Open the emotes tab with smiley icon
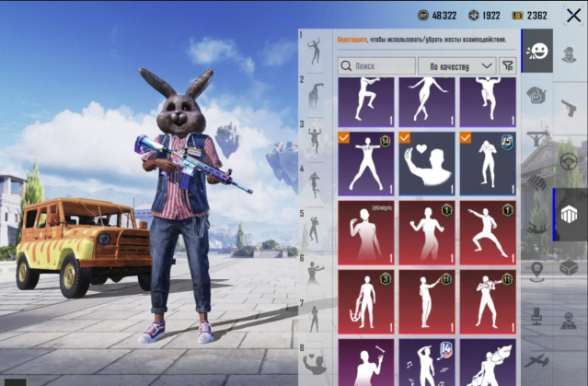This screenshot has height=386, width=588. tap(537, 51)
